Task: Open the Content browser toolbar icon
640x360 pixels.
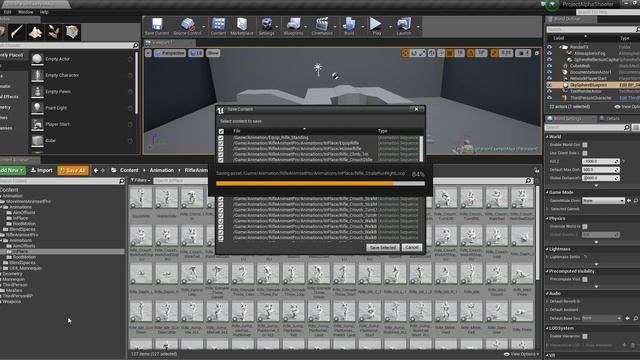Action: point(218,26)
